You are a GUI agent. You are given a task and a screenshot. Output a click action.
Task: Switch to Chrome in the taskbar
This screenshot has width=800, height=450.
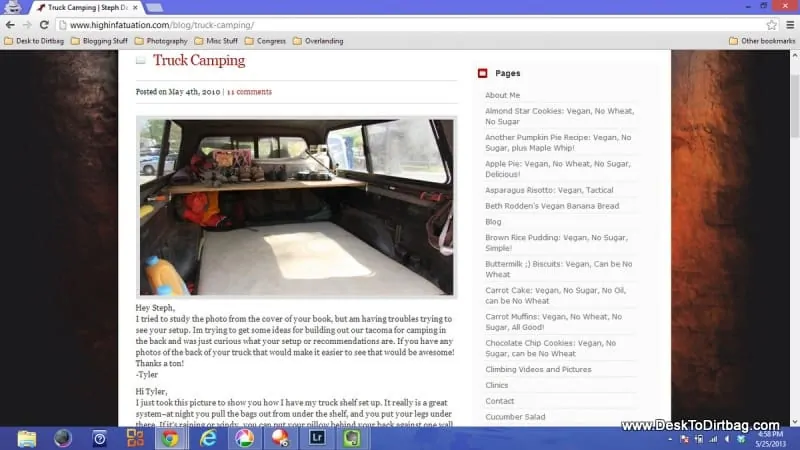pos(170,439)
